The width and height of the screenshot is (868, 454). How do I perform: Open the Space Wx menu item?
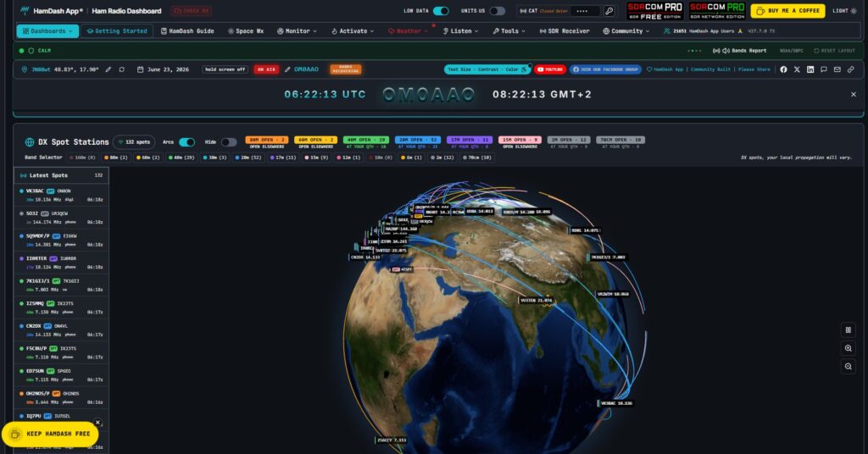point(246,31)
